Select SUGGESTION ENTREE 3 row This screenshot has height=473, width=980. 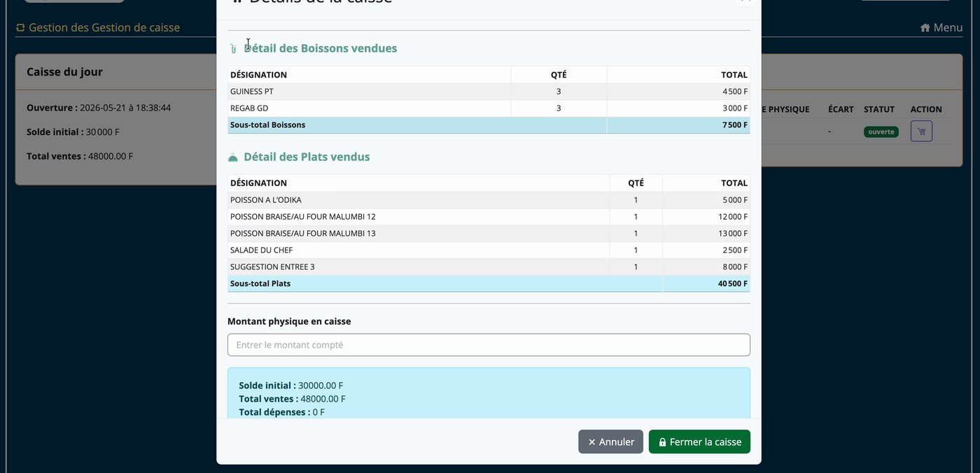(x=489, y=267)
